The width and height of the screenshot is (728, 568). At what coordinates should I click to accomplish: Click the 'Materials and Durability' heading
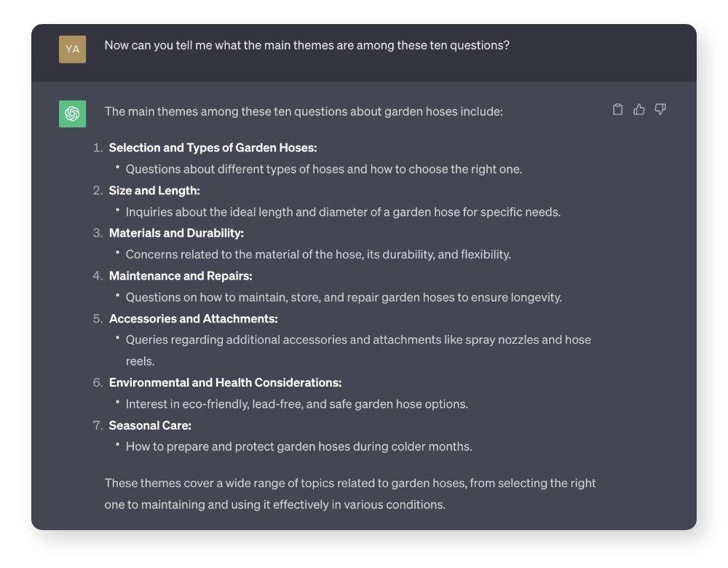[x=176, y=233]
